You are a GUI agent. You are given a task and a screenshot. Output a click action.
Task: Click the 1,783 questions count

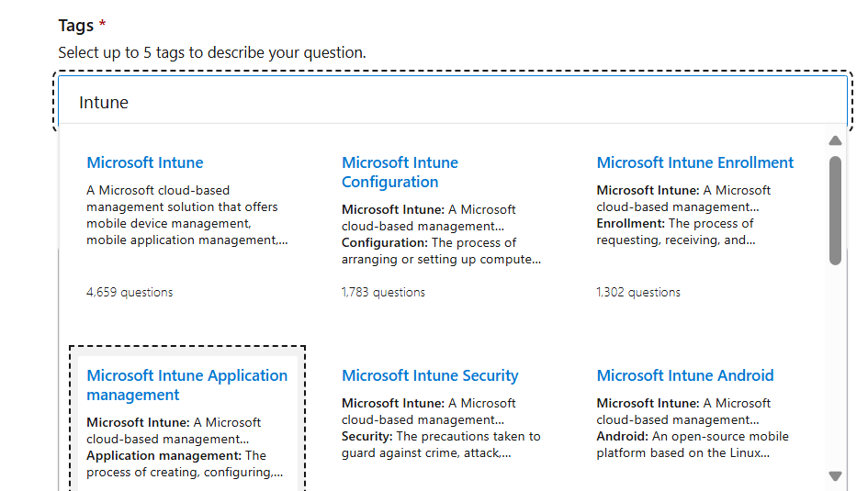click(x=383, y=292)
